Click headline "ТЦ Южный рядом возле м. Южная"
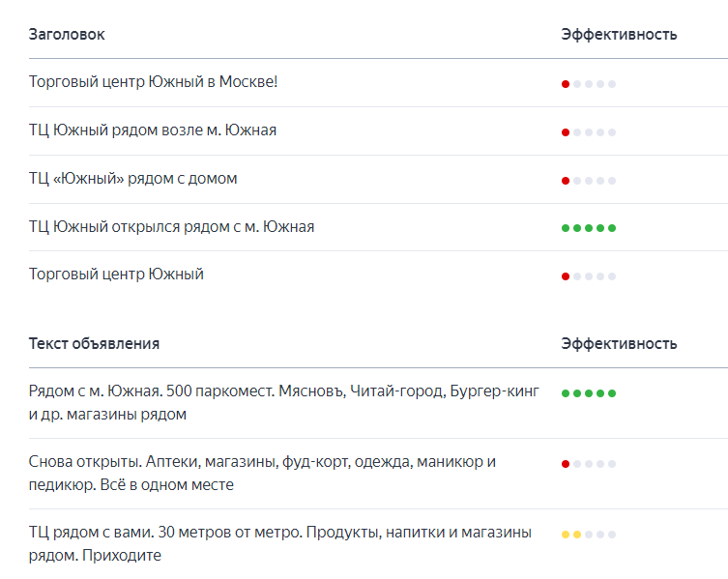Image resolution: width=728 pixels, height=579 pixels. [153, 130]
